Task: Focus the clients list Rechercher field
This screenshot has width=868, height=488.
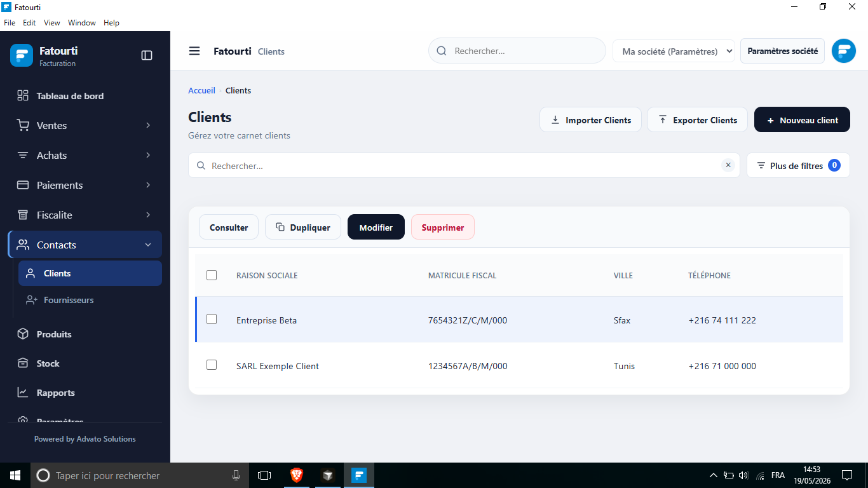Action: tap(464, 165)
